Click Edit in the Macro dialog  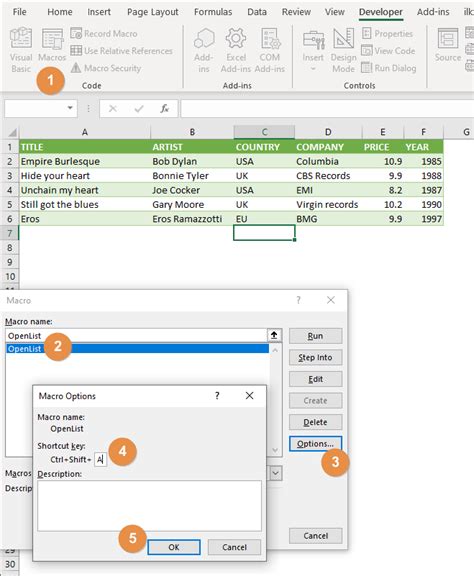[315, 379]
